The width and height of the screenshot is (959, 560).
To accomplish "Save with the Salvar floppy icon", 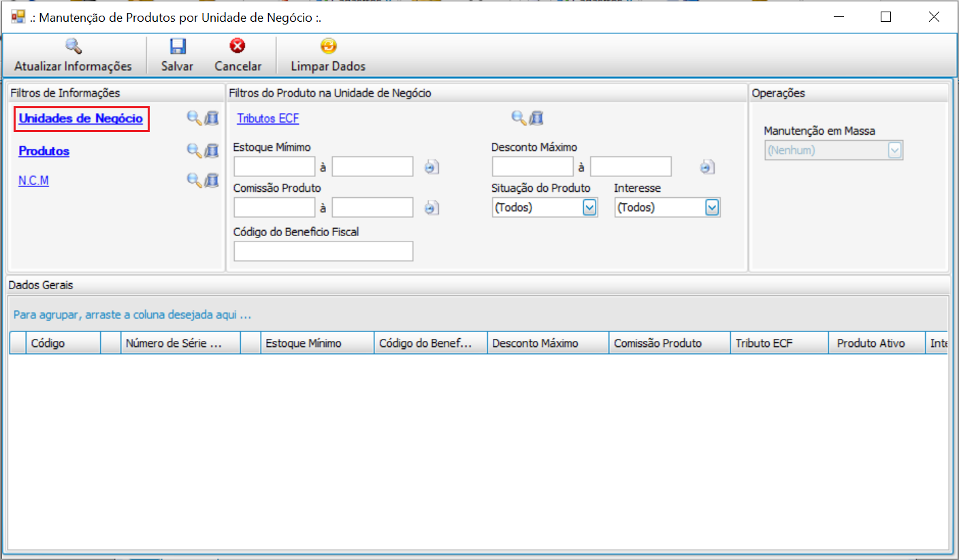I will coord(178,47).
